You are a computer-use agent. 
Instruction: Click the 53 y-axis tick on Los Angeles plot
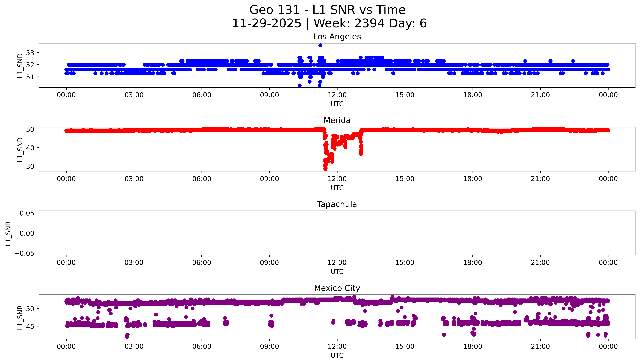click(x=30, y=53)
